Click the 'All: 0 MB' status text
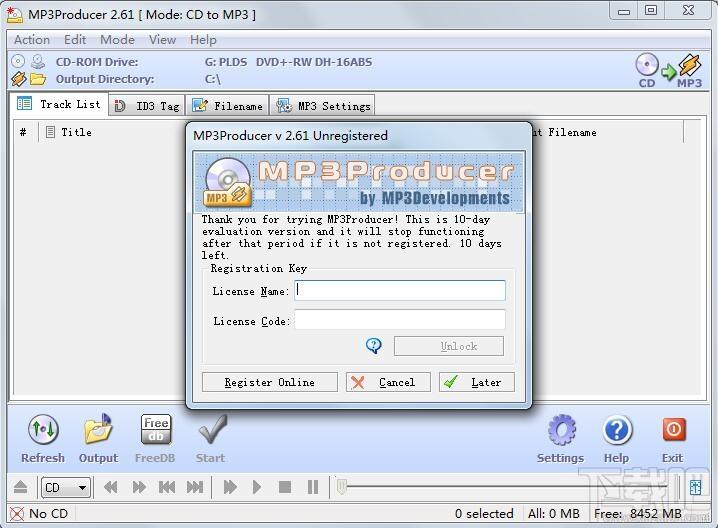Viewport: 718px width, 528px height. point(554,514)
